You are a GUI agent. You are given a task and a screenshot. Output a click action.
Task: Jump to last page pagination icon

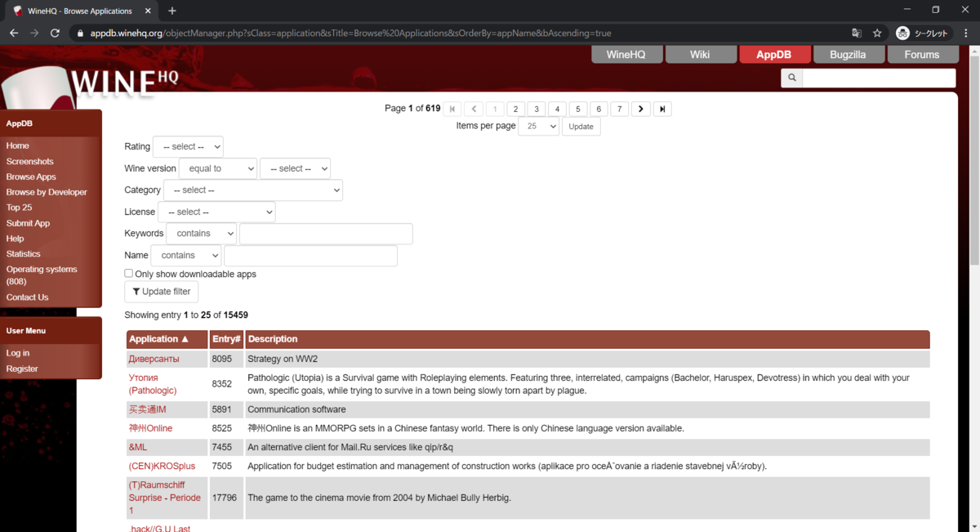coord(662,109)
